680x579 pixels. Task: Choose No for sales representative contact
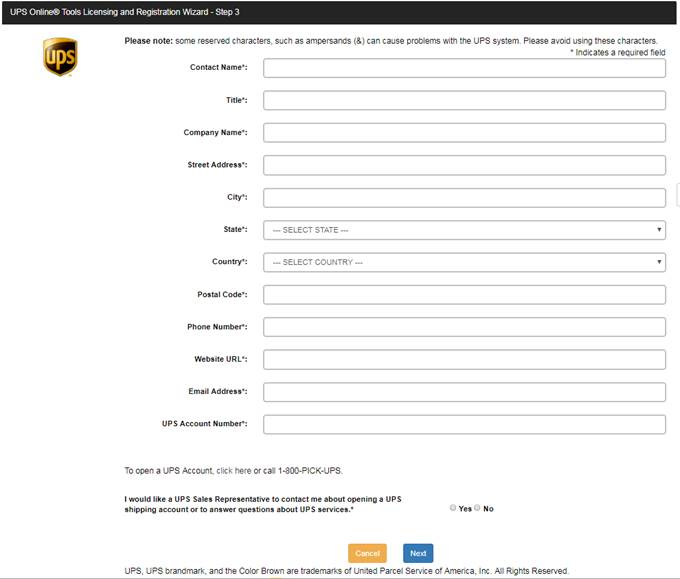pos(477,507)
